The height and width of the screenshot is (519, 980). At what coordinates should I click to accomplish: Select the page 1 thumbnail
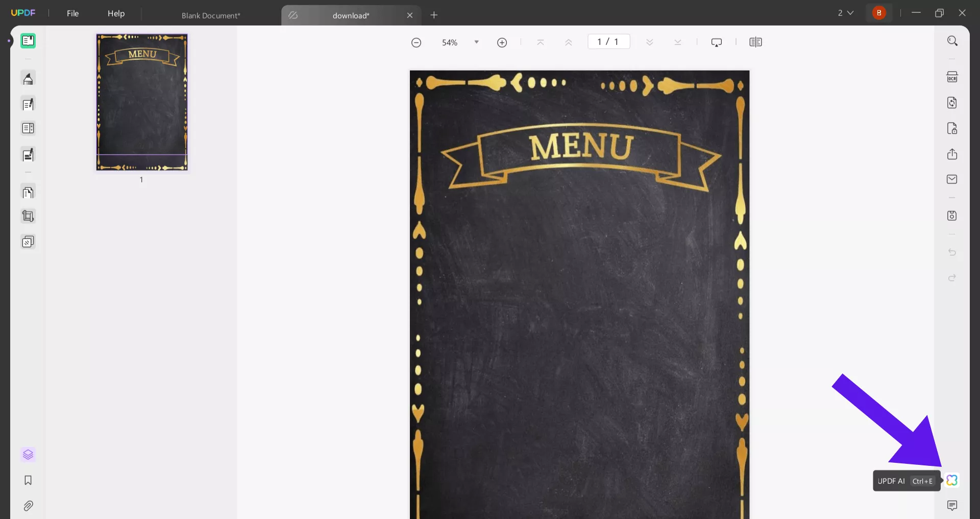coord(142,102)
